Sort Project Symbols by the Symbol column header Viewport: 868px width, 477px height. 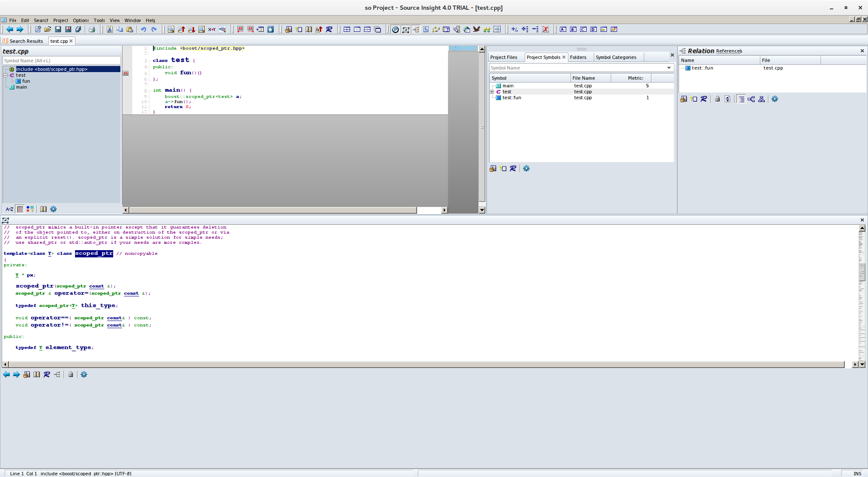530,78
